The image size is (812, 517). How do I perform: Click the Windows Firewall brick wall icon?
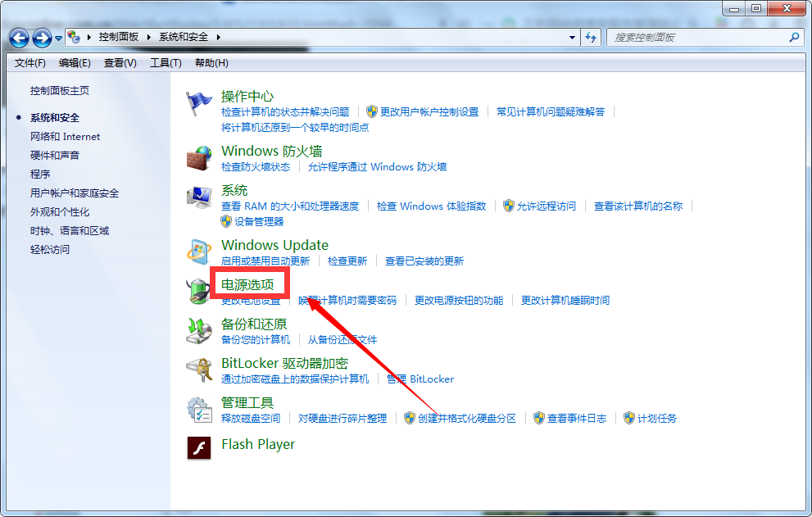(199, 158)
